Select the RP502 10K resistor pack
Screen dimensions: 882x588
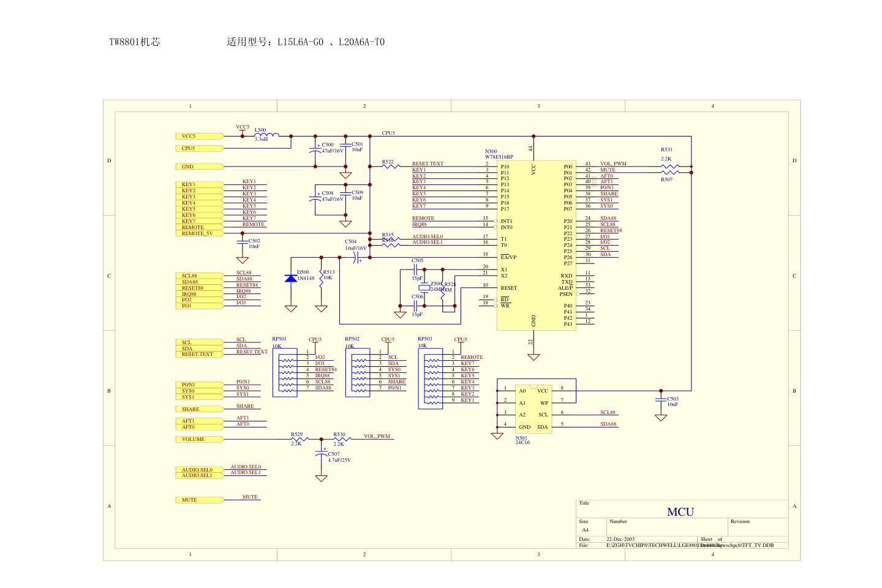(358, 372)
